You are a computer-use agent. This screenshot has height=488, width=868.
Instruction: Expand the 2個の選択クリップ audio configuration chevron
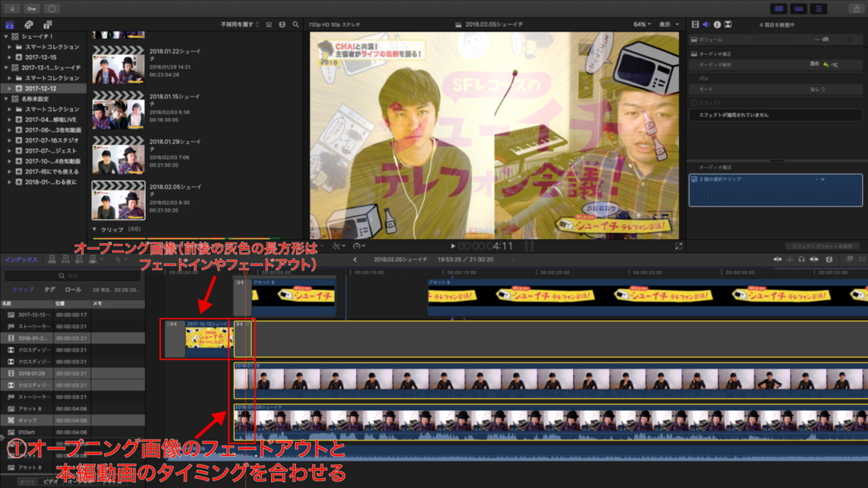pos(822,180)
